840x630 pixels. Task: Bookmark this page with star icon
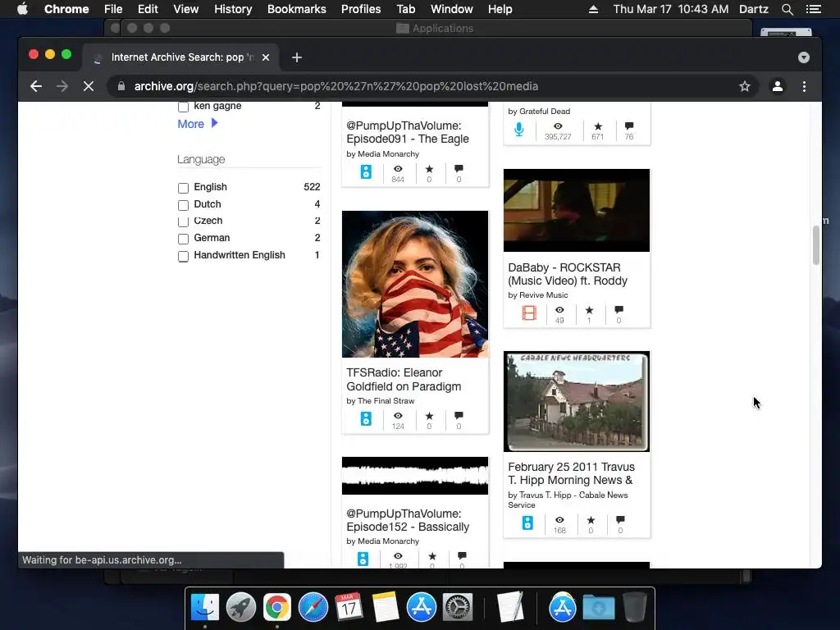tap(745, 86)
